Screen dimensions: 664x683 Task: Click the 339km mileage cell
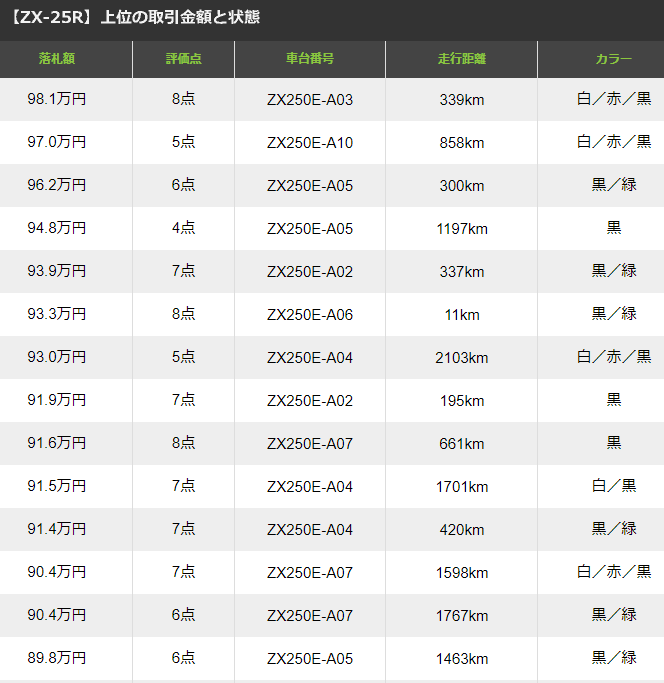coord(461,99)
